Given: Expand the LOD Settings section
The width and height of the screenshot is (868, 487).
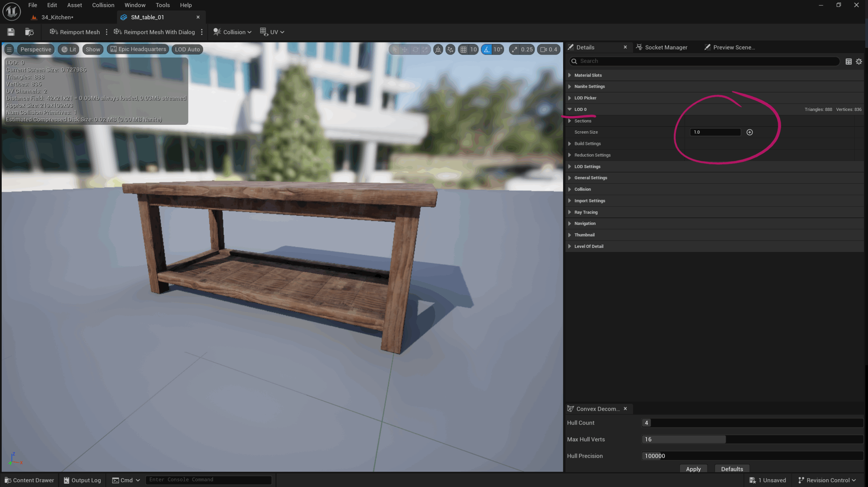Looking at the screenshot, I should coord(570,167).
